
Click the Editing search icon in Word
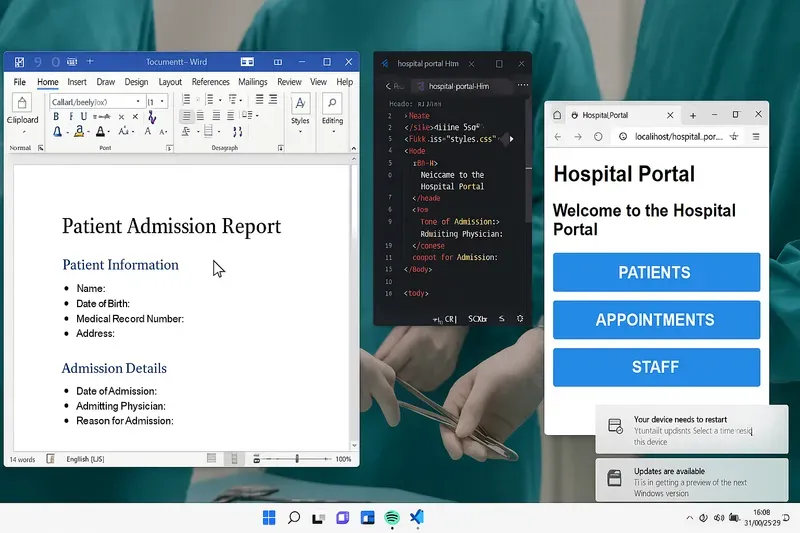(x=332, y=104)
